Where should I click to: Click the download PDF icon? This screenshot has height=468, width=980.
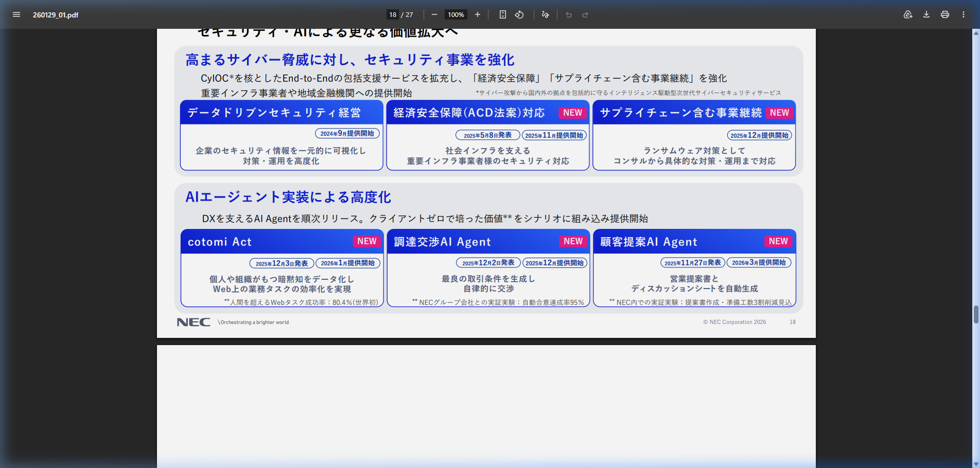926,14
